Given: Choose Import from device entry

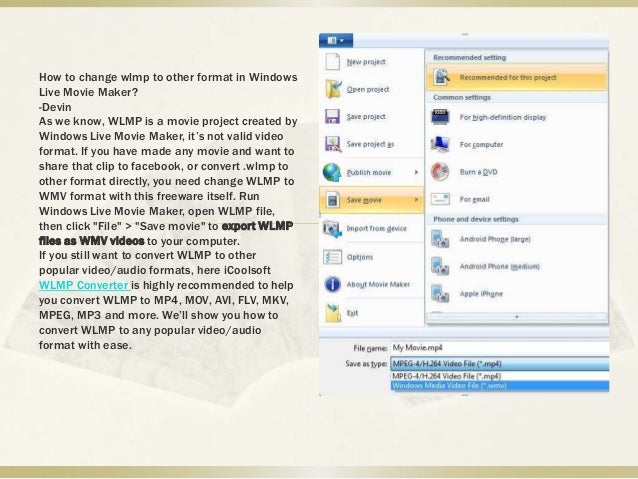Looking at the screenshot, I should tap(371, 229).
